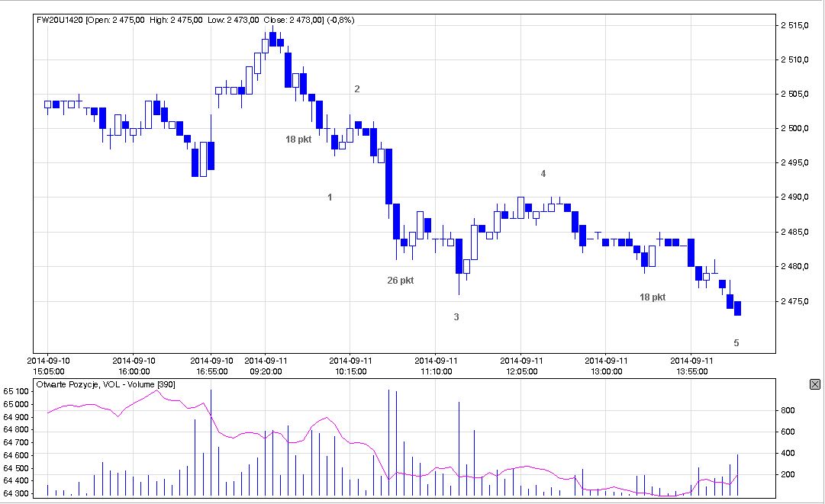Select the wave label 4 annotation

(543, 174)
